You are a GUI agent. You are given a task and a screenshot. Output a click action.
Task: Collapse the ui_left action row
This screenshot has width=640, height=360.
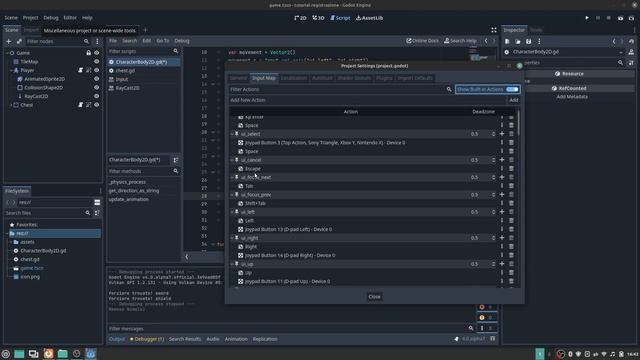tap(232, 212)
